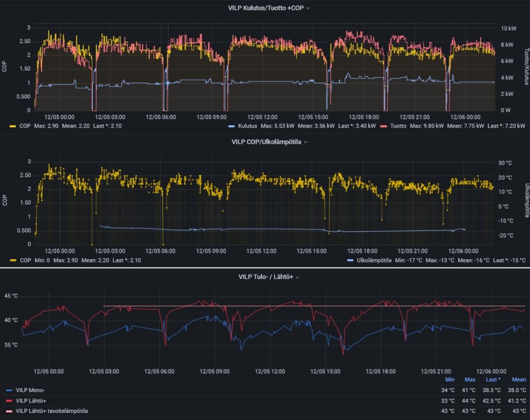Sort the legend table by Min column
The height and width of the screenshot is (420, 530).
pos(450,380)
